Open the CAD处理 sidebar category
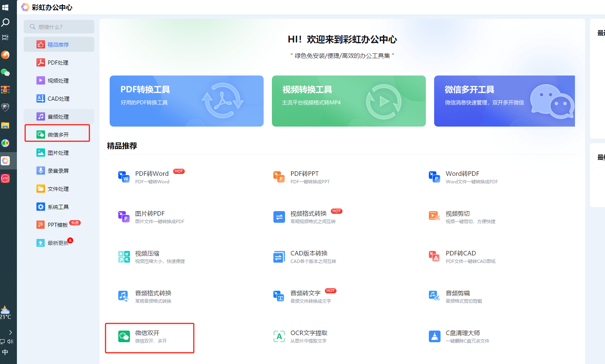Screen dimensions: 605x364 (x=59, y=98)
